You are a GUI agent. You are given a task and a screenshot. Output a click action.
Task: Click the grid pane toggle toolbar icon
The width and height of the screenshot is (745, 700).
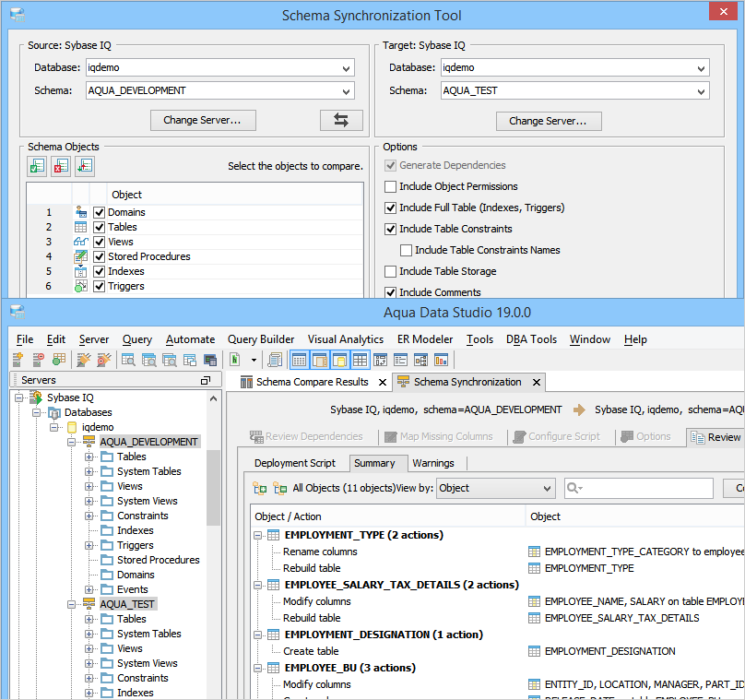(360, 360)
